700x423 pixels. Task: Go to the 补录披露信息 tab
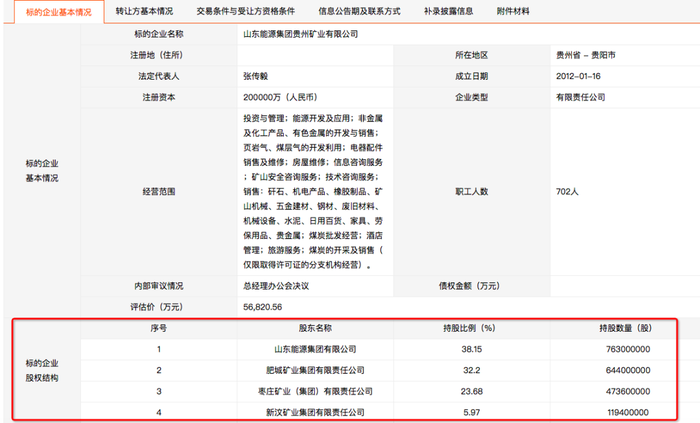click(x=448, y=11)
